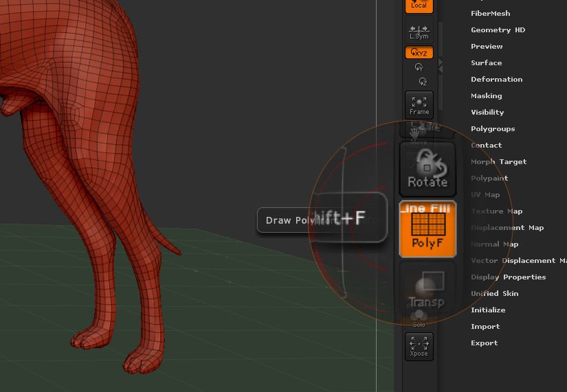
Task: Toggle L.Sym local symmetry
Action: pos(419,32)
